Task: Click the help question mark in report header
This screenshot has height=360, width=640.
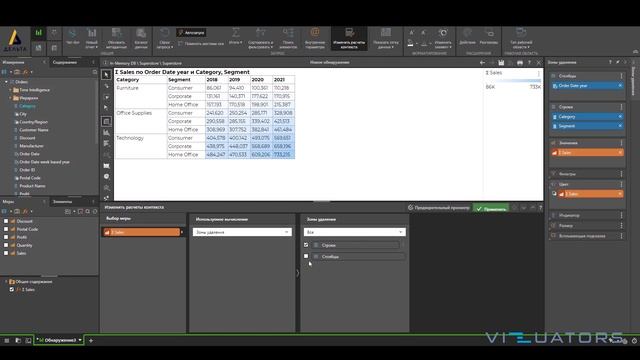Action: tap(529, 63)
